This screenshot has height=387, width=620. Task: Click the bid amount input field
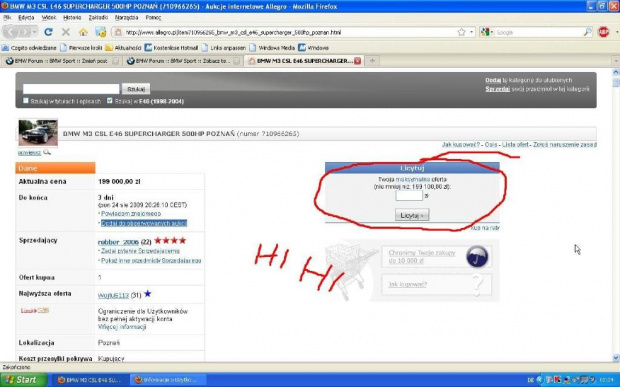point(409,195)
